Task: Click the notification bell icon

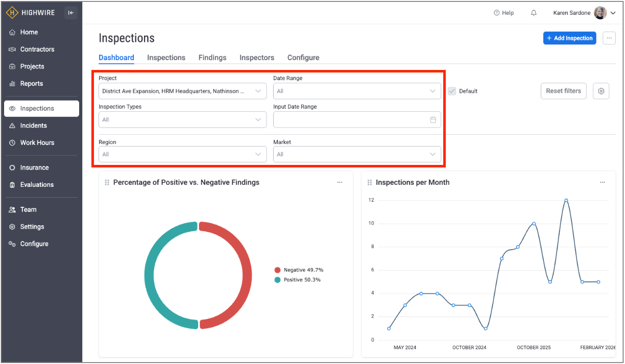Action: point(534,13)
